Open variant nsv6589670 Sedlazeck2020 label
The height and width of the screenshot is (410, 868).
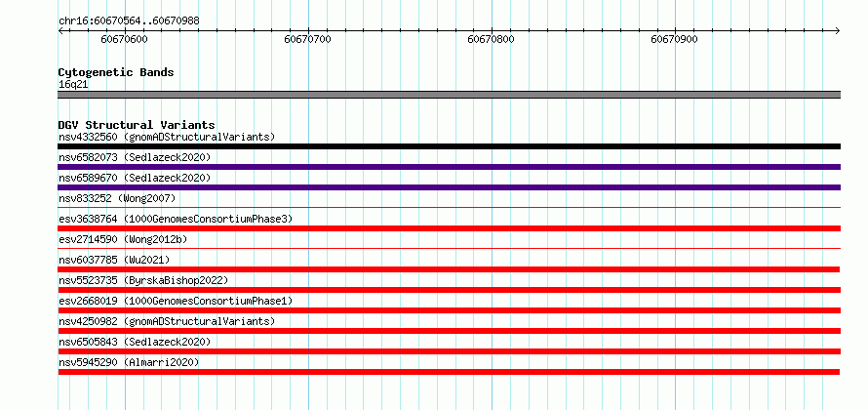(x=135, y=178)
